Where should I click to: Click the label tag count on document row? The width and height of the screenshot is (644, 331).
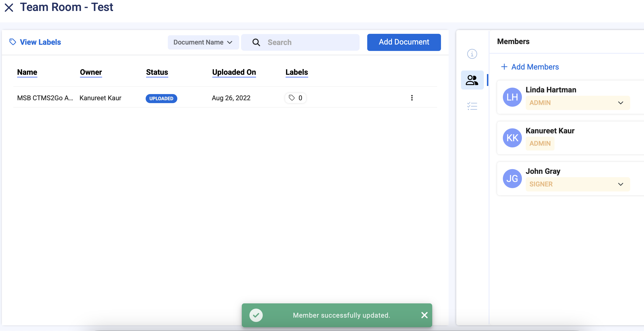(x=296, y=98)
